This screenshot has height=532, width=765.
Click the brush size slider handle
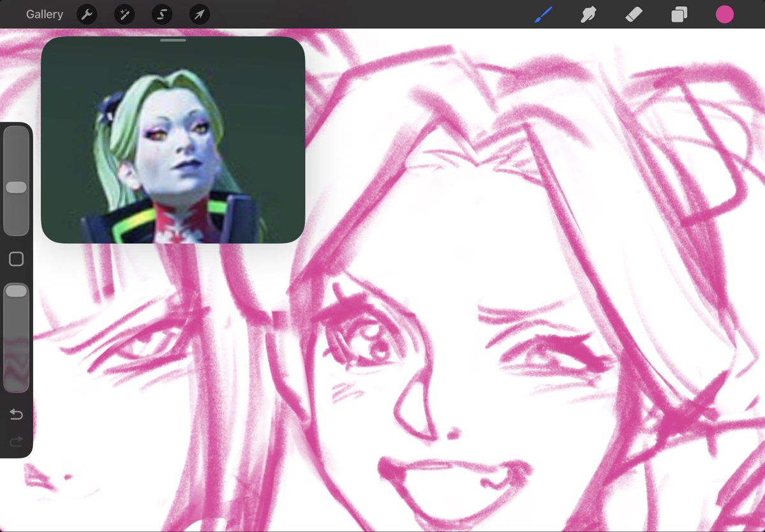[x=16, y=188]
